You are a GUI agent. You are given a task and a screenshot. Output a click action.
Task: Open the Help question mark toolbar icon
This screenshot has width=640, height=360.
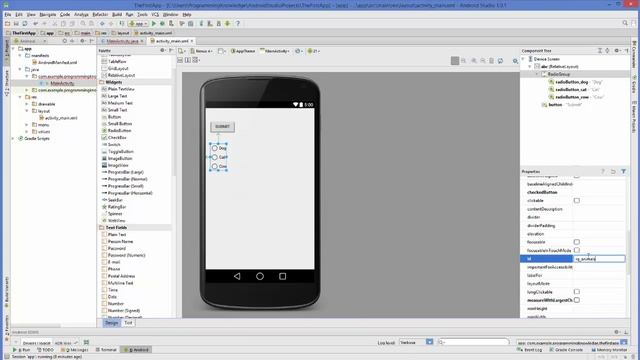click(x=238, y=24)
